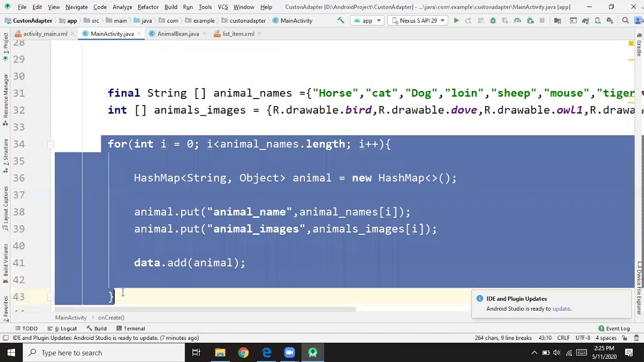Viewport: 644px width, 362px height.
Task: Open the Layout Captures side tab
Action: tap(6, 209)
